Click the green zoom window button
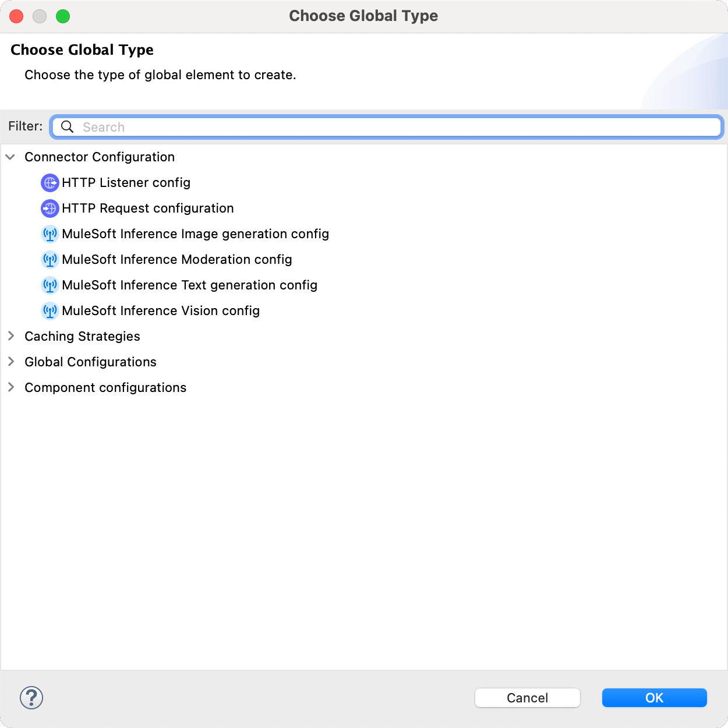The width and height of the screenshot is (728, 728). [63, 16]
